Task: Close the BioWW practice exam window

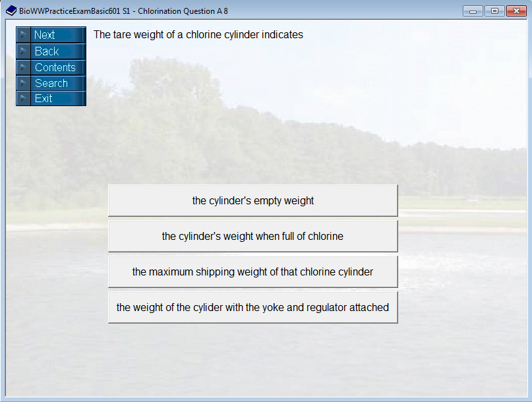Action: click(x=516, y=11)
